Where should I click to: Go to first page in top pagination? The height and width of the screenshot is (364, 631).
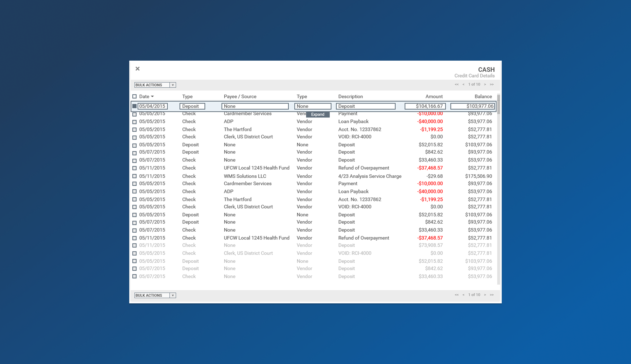456,85
